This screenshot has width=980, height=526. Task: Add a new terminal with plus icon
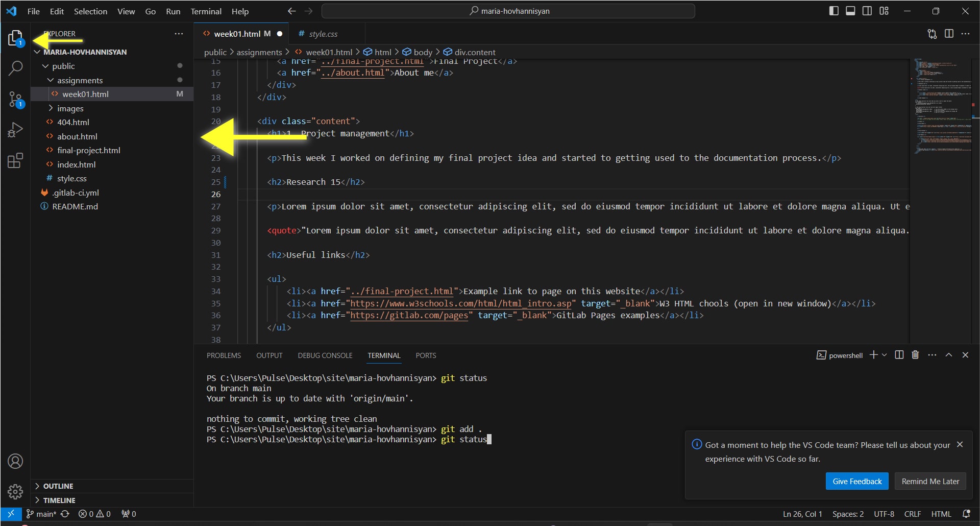873,355
